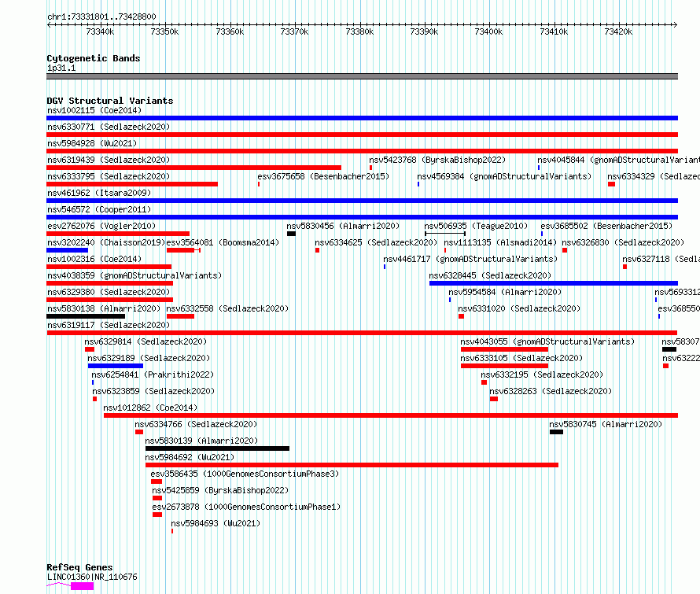700x594 pixels.
Task: Open the nsv6330771 (Sedlazeck2020) variant label
Action: (109, 127)
